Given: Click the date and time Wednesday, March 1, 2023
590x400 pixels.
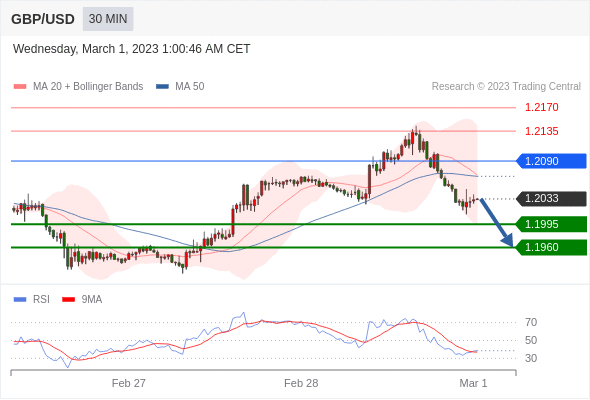Looking at the screenshot, I should [x=131, y=49].
